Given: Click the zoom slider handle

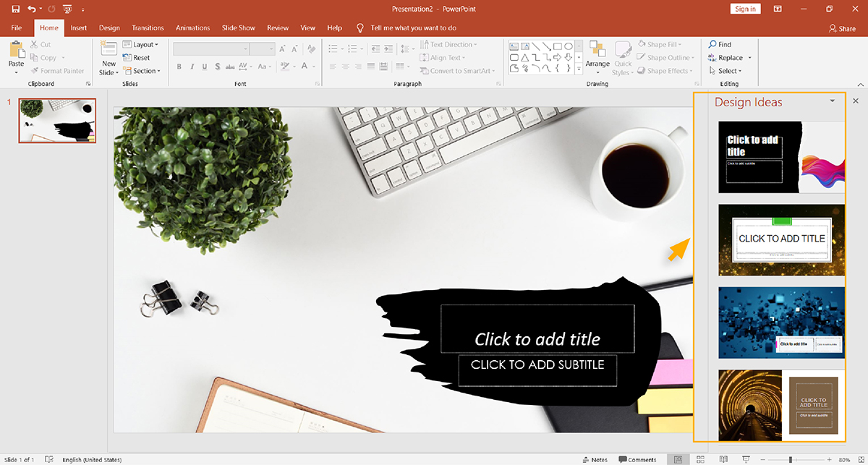Looking at the screenshot, I should [789, 459].
